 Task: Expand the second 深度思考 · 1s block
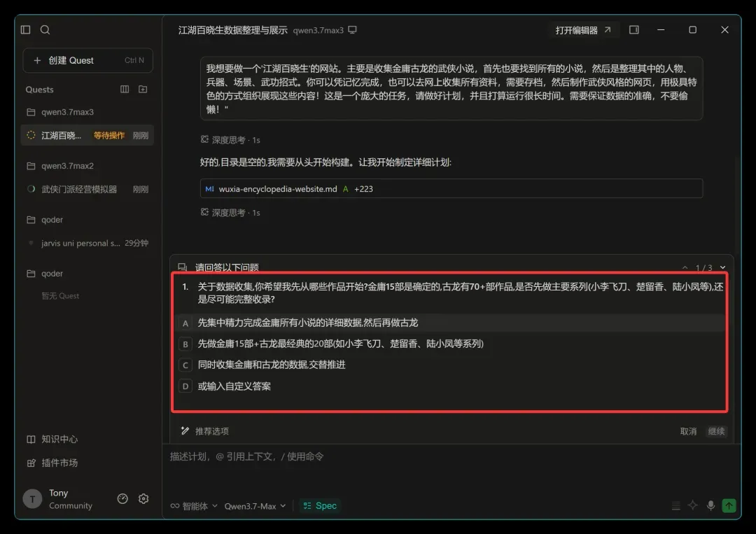230,213
